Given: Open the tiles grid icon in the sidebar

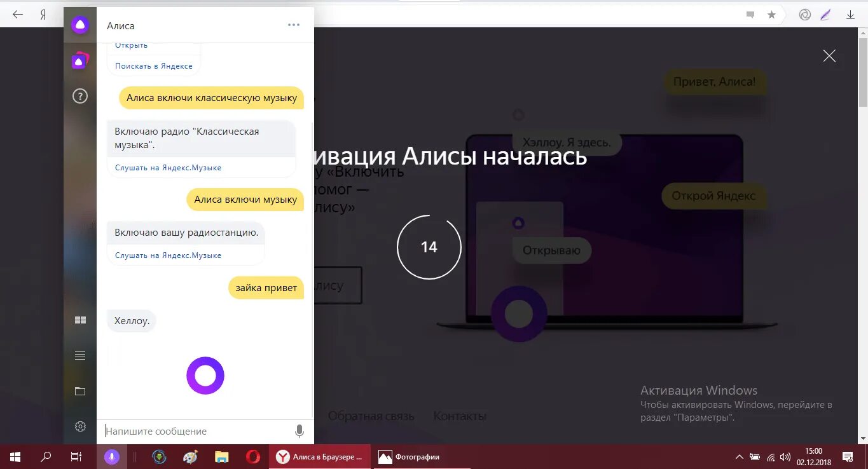Looking at the screenshot, I should pyautogui.click(x=80, y=320).
